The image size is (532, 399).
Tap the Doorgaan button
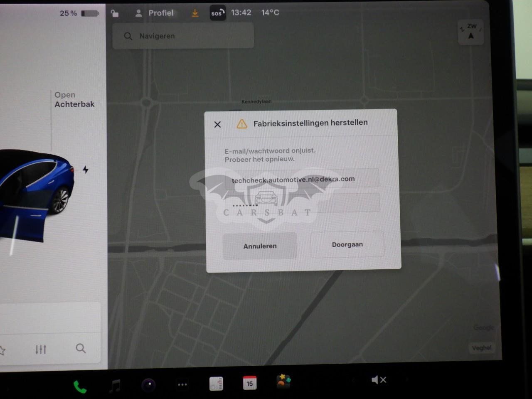347,244
